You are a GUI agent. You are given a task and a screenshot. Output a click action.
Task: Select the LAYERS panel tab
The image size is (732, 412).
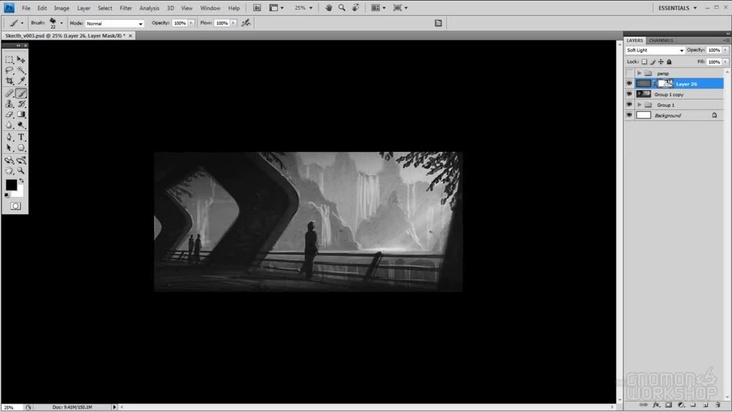(635, 41)
